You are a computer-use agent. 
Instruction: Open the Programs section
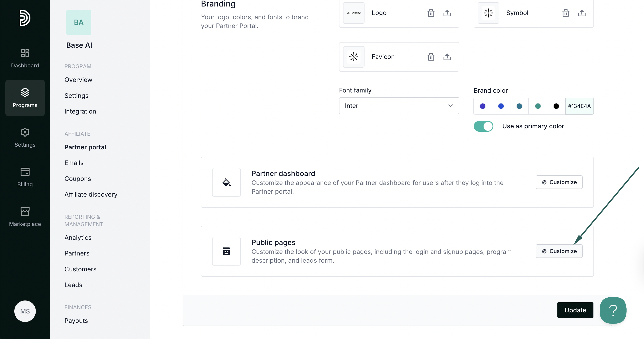(25, 98)
